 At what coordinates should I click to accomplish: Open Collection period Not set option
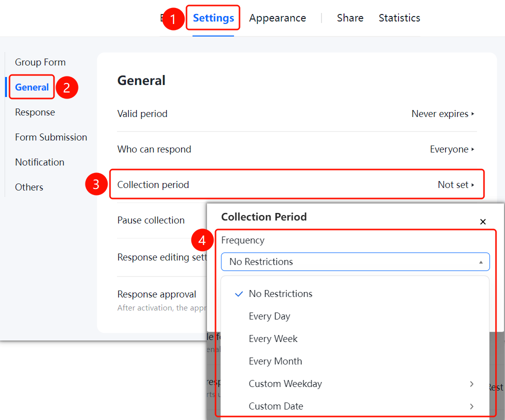pos(456,184)
